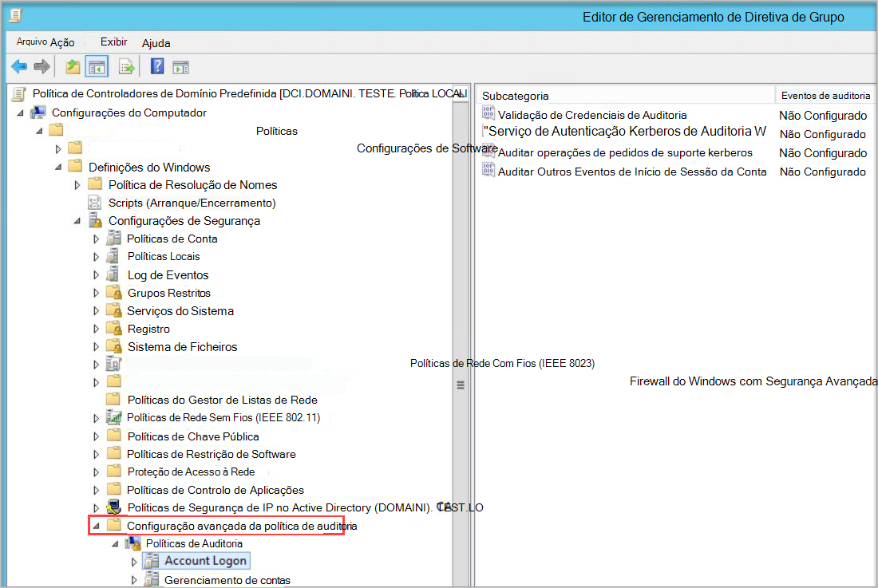Click the Serviços do Sistema locked folder icon
Image resolution: width=878 pixels, height=588 pixels.
coord(114,310)
